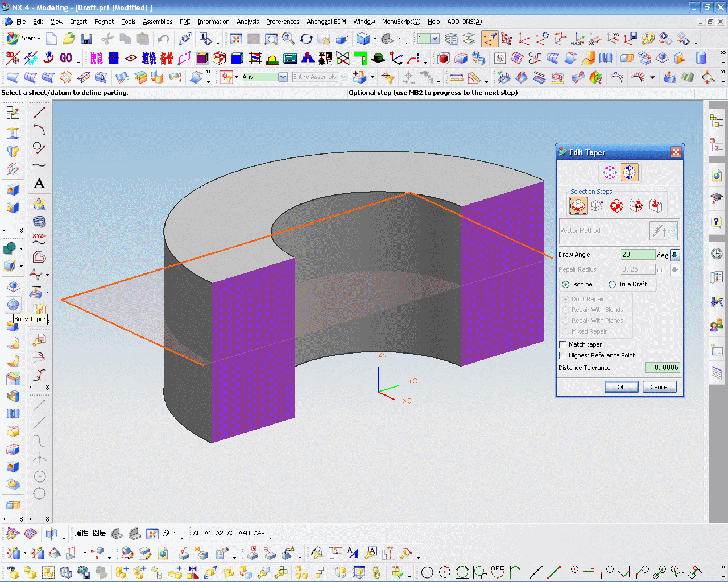
Task: Open the Preferences menu
Action: coord(283,22)
